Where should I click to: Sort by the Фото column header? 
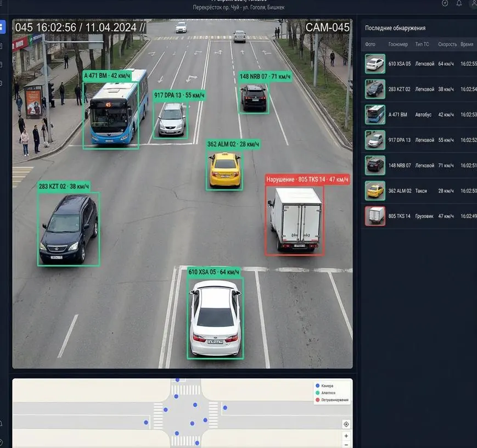tap(370, 44)
